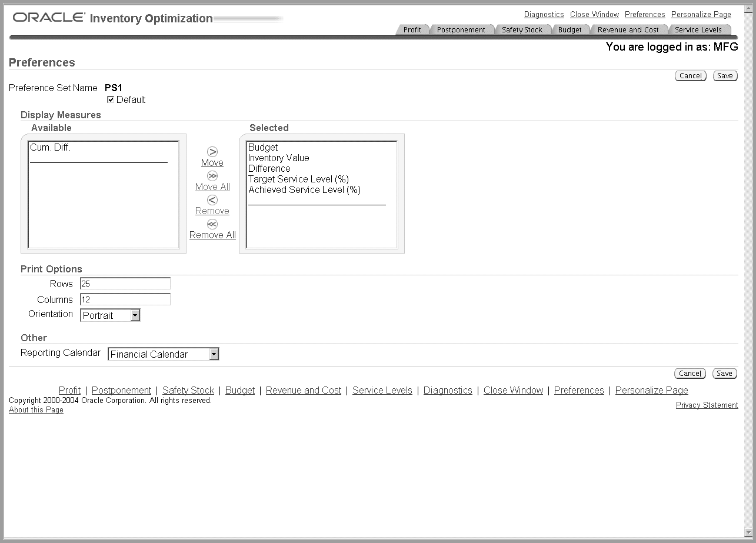The width and height of the screenshot is (756, 543).
Task: Click the footer Profit link
Action: (69, 391)
